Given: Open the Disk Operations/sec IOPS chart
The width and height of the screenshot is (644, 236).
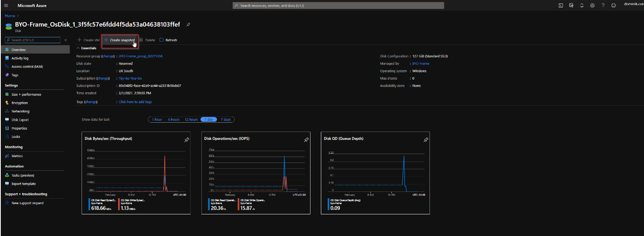Looking at the screenshot, I should (256, 173).
